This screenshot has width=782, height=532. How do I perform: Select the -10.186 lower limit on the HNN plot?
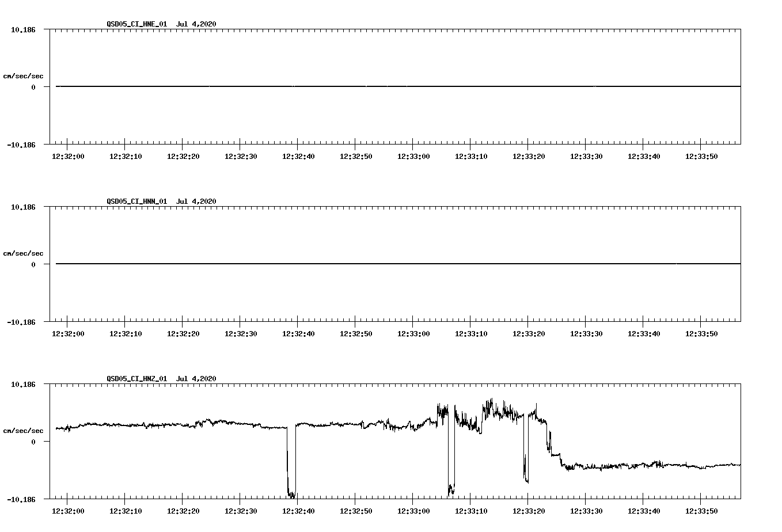[x=21, y=322]
